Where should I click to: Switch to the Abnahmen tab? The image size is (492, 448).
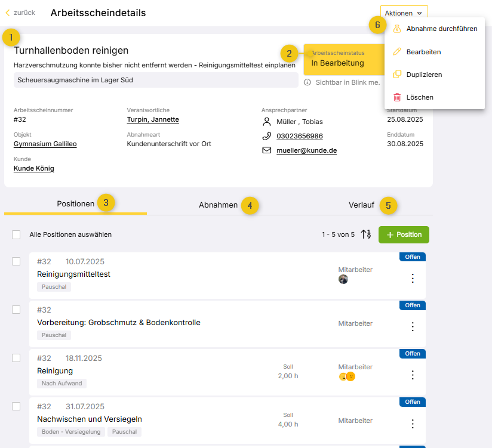click(218, 205)
